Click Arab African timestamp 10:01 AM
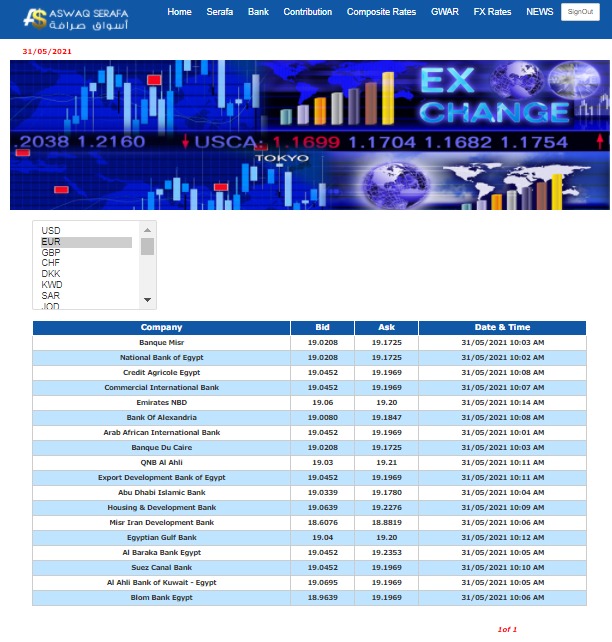 coord(503,433)
